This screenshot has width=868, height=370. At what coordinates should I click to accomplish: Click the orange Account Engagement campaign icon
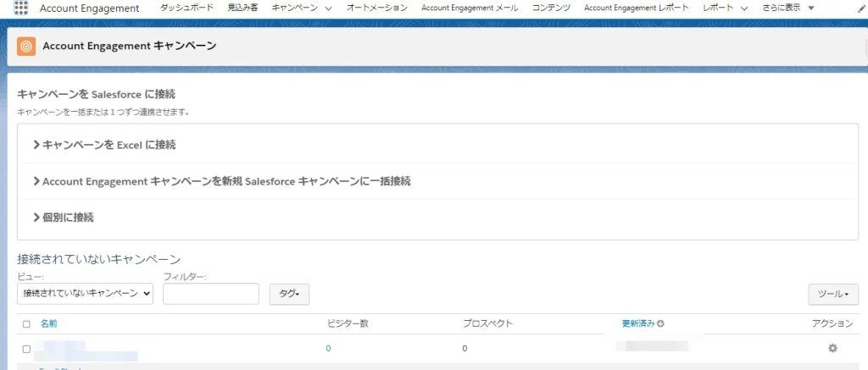[x=26, y=47]
